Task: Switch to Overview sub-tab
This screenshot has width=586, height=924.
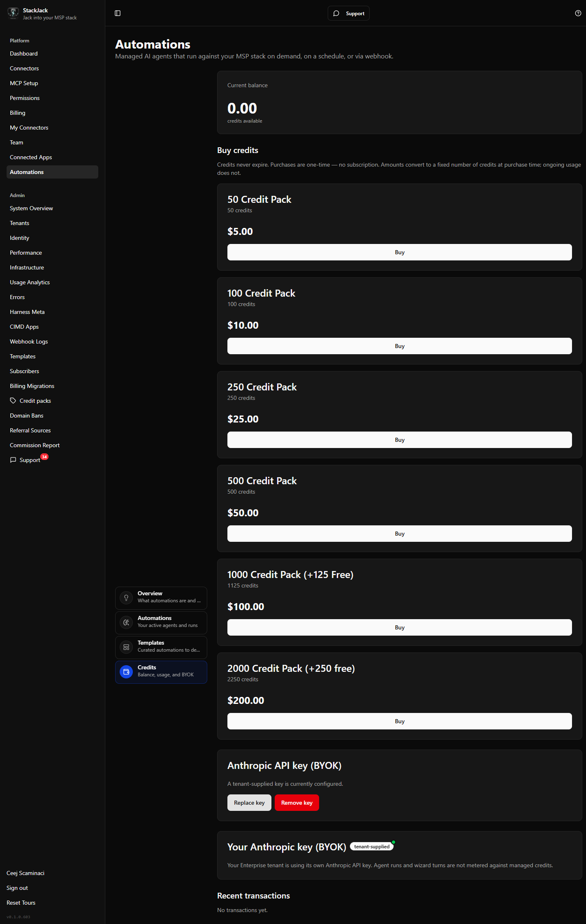Action: (161, 598)
